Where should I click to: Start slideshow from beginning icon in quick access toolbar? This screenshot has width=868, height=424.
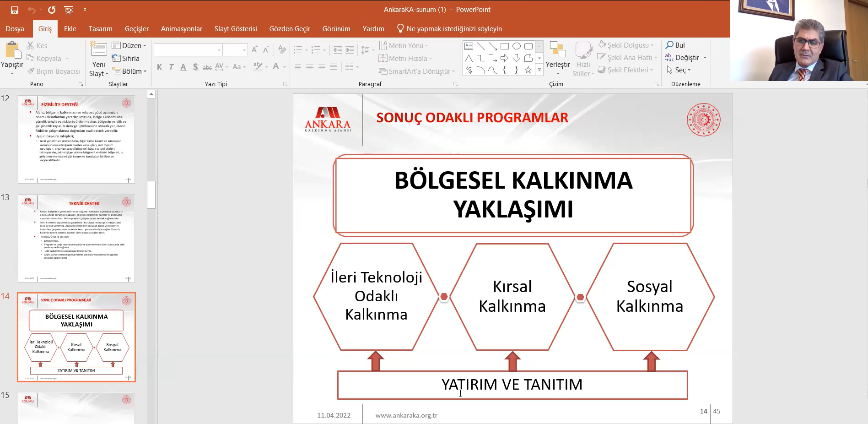point(69,10)
